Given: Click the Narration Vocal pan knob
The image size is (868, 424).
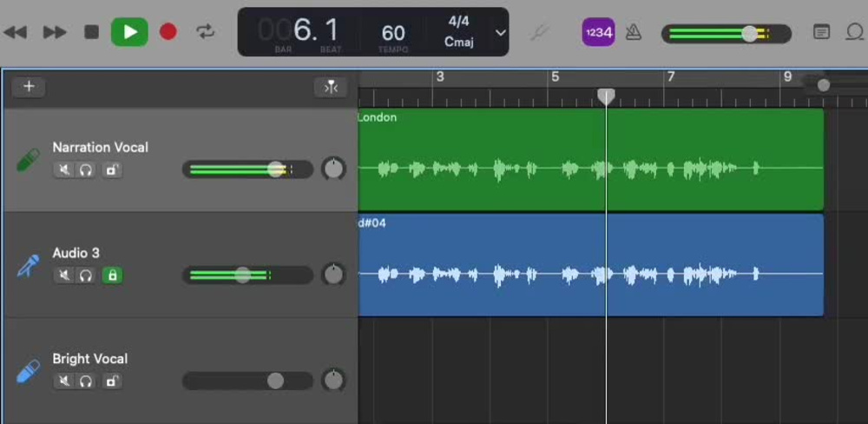Looking at the screenshot, I should (x=333, y=169).
